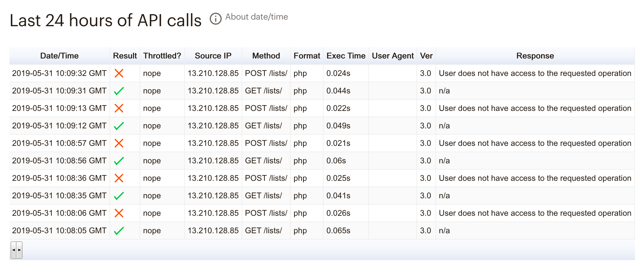Click green checkmark for 10:08:05 call
Viewport: 644px width, 267px height.
point(119,231)
